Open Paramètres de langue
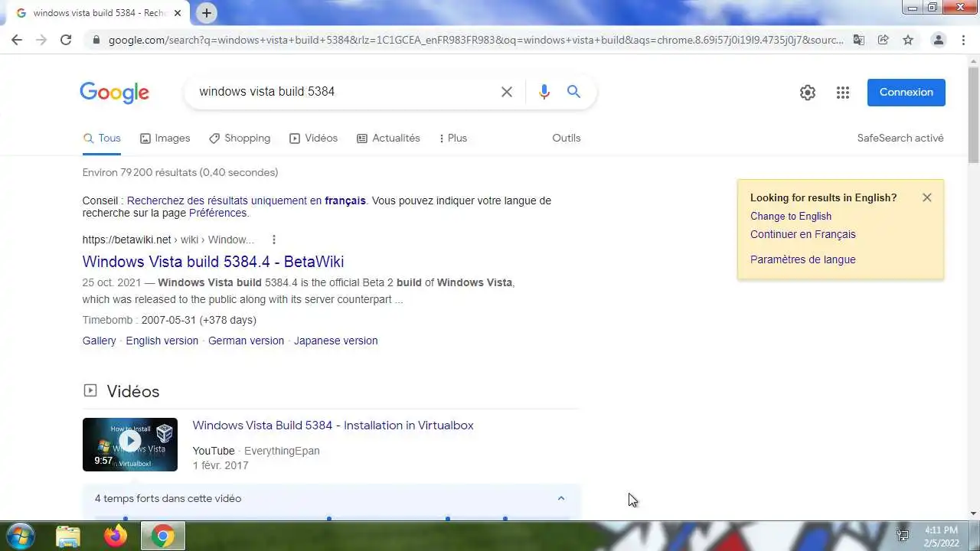 803,259
